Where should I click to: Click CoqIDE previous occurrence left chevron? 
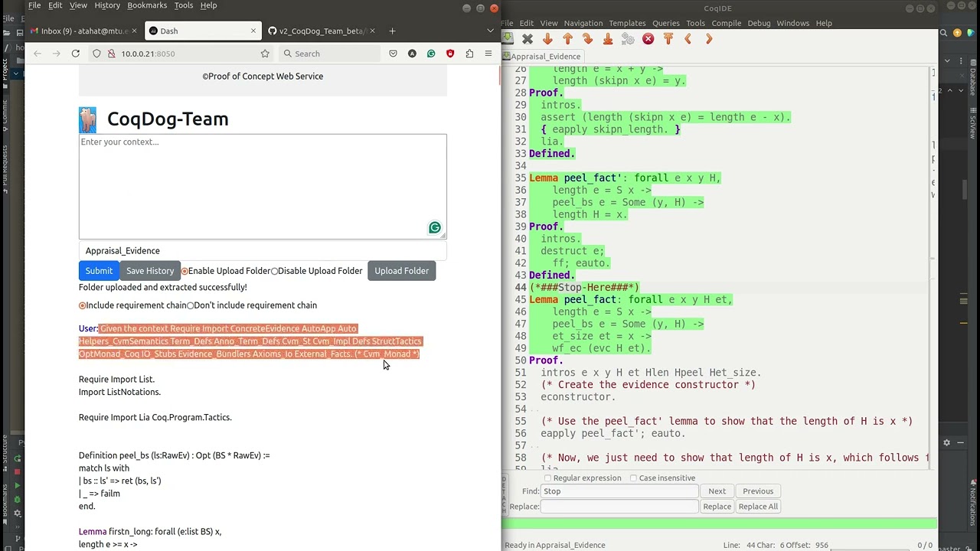(688, 38)
